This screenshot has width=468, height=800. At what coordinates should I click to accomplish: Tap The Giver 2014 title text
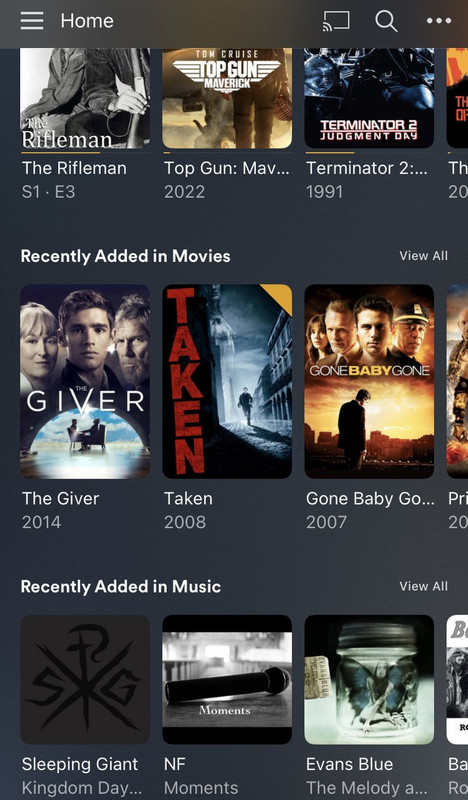tap(60, 498)
